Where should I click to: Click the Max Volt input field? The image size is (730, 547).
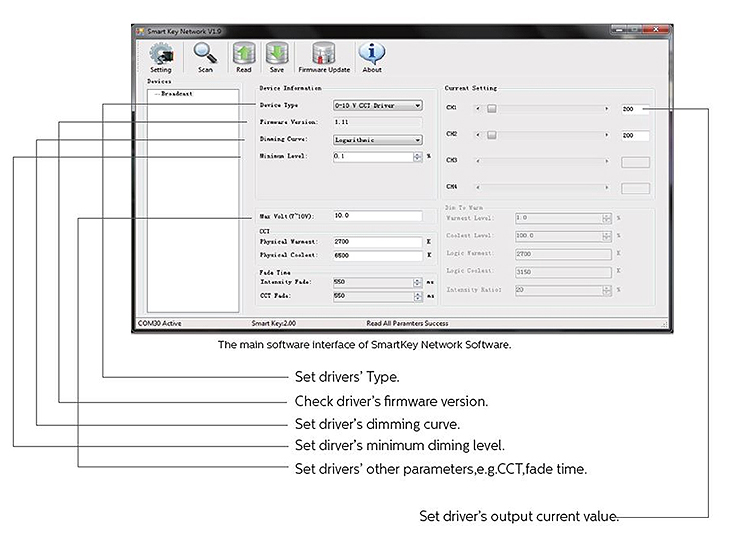click(378, 216)
